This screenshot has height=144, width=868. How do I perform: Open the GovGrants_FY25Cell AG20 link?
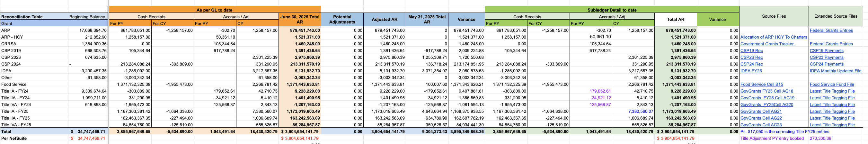point(766,104)
